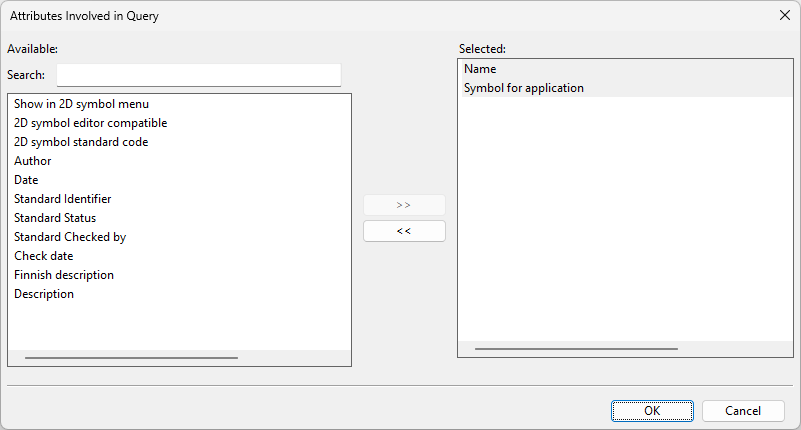Click the Available list horizontal scrollbar

pyautogui.click(x=131, y=357)
